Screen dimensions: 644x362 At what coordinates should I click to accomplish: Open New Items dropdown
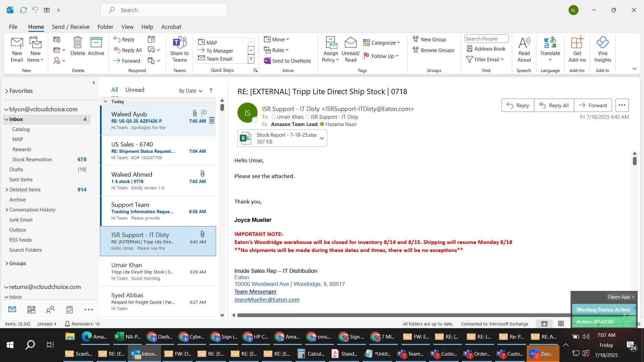pyautogui.click(x=35, y=50)
